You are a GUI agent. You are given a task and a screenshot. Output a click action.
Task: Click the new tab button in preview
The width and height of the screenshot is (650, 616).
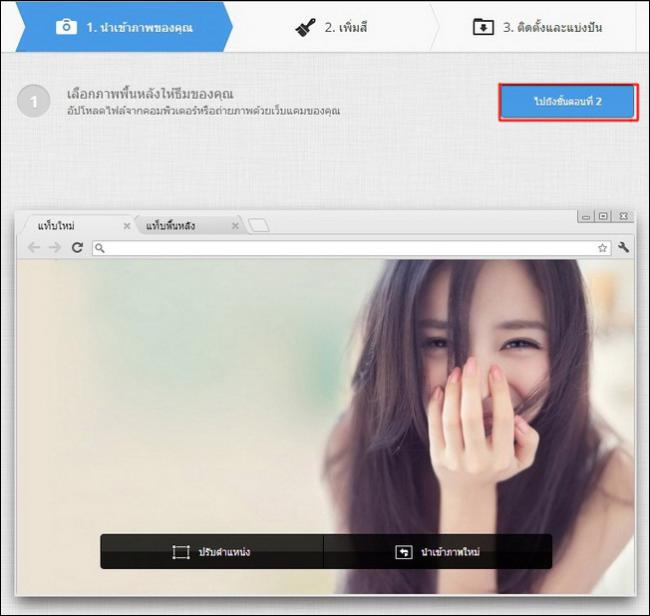coord(259,226)
